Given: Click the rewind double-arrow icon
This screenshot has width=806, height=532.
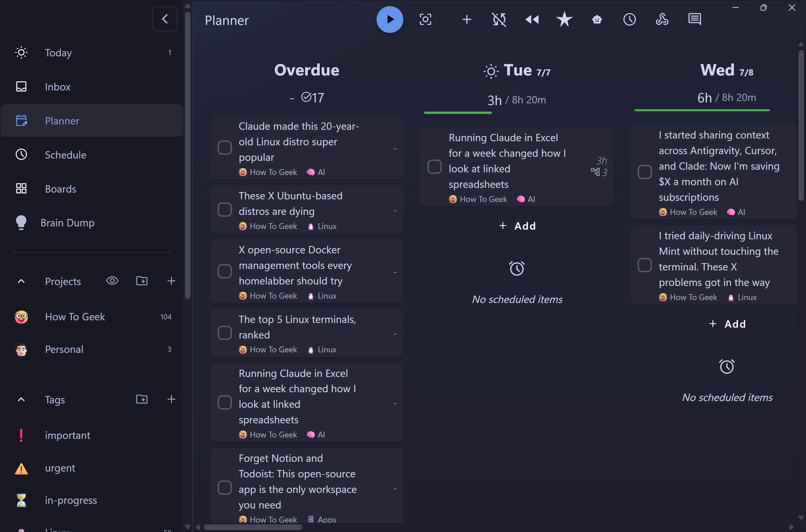Looking at the screenshot, I should pyautogui.click(x=532, y=20).
